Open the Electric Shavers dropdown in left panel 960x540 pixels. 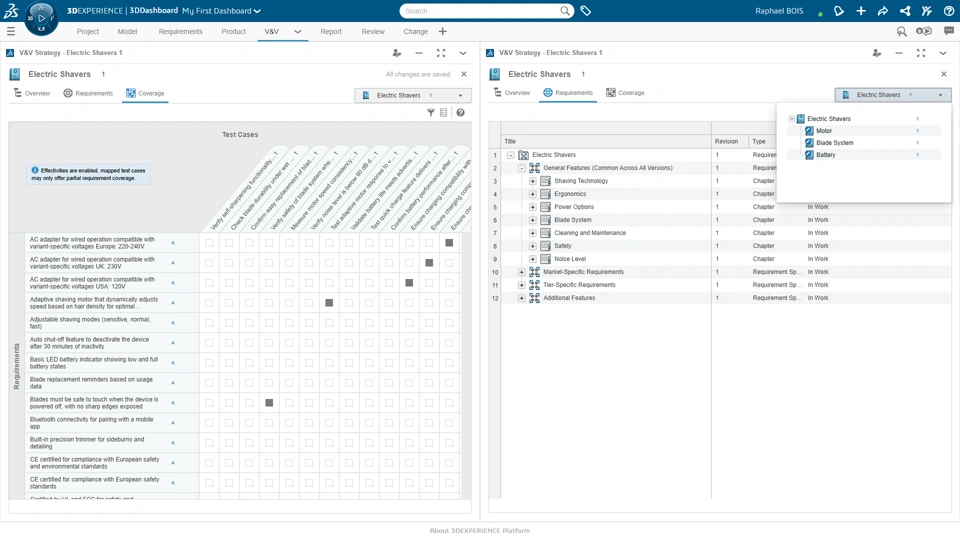coord(413,96)
